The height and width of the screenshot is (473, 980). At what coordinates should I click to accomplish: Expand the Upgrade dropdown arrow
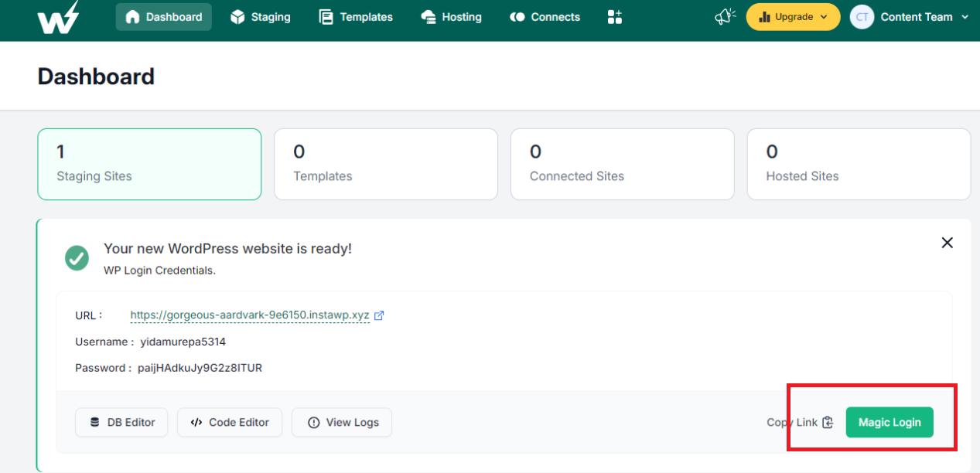pos(824,17)
